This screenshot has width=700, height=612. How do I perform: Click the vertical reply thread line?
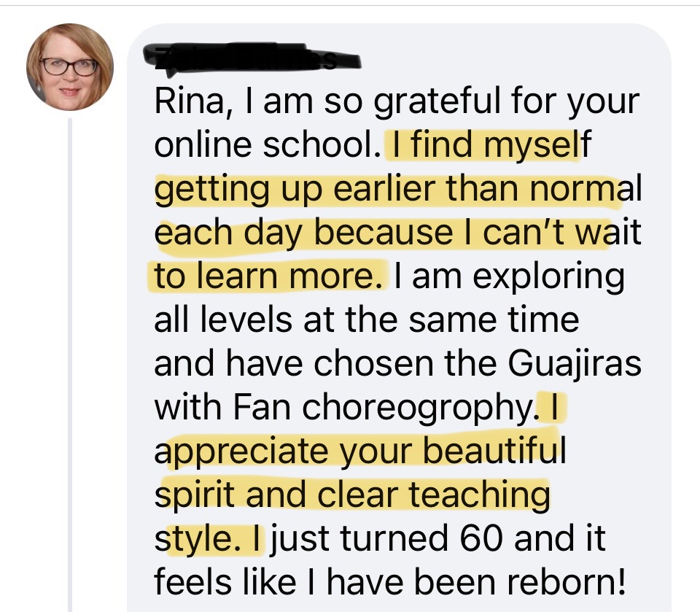[70, 365]
